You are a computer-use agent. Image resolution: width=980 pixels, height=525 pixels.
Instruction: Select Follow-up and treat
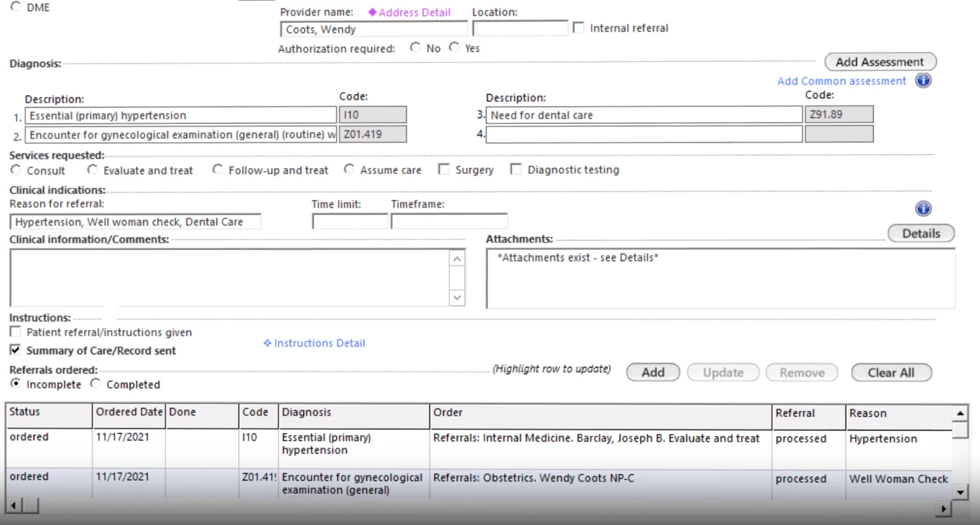click(217, 169)
